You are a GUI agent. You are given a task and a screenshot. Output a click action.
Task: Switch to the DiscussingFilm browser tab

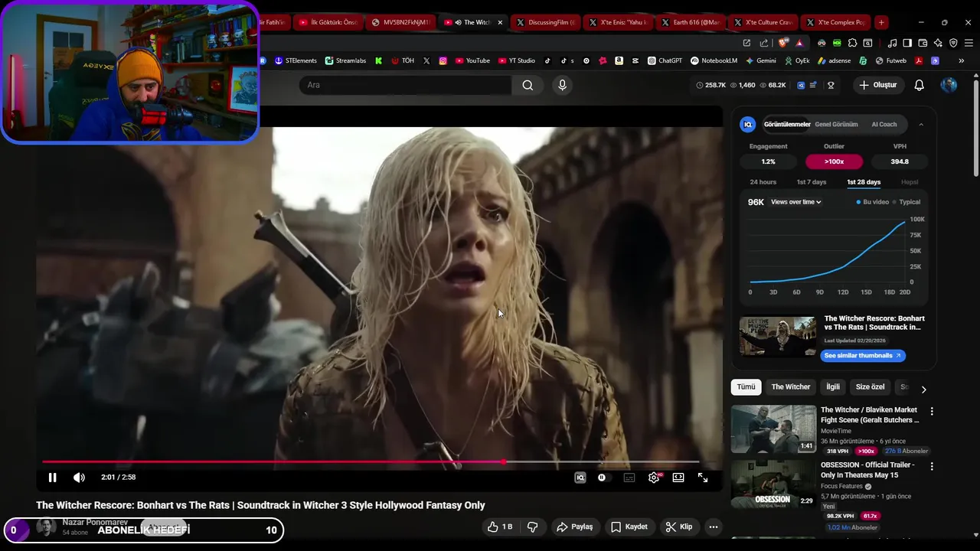click(x=544, y=22)
